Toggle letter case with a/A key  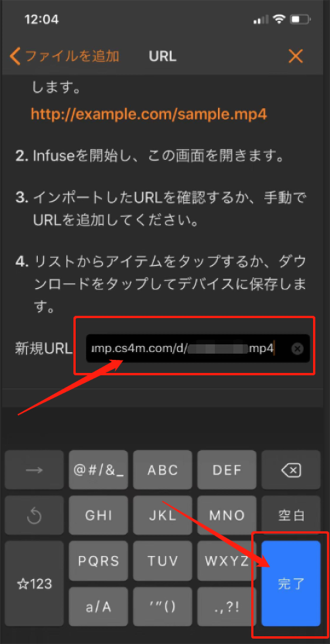tap(99, 607)
